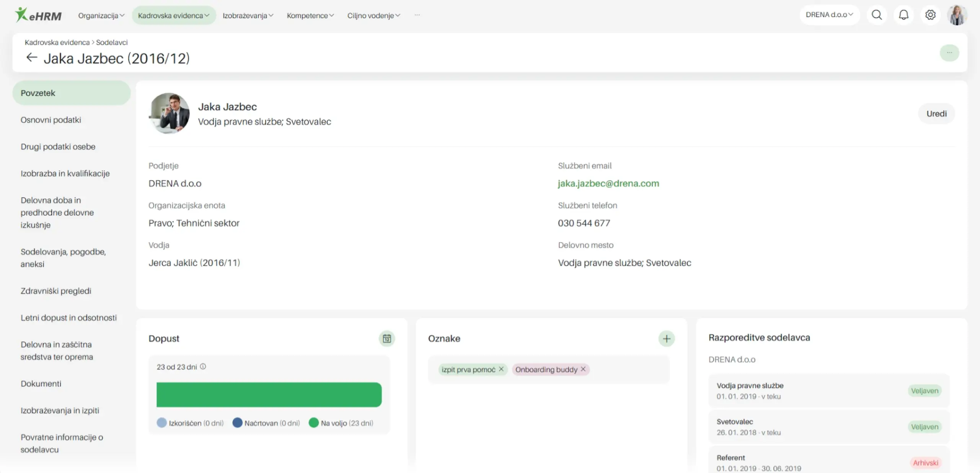Show more navigation items via ellipsis
This screenshot has height=473, width=980.
[417, 15]
